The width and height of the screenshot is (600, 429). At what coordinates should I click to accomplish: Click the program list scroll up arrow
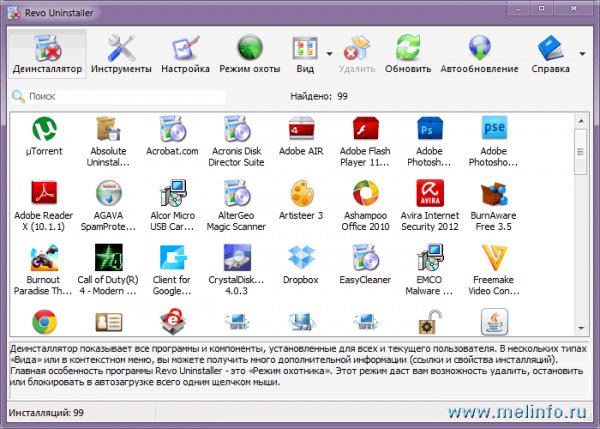coord(581,121)
